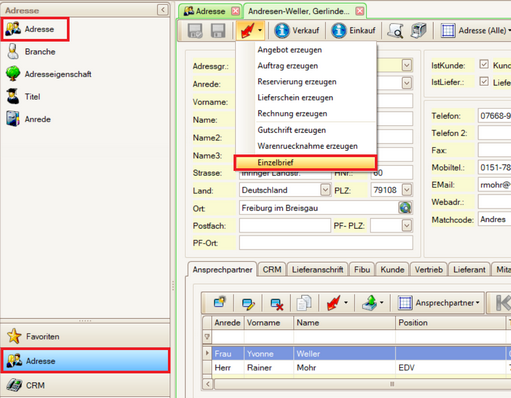The width and height of the screenshot is (511, 398).
Task: Open the lightning actions dropdown arrow
Action: (260, 31)
